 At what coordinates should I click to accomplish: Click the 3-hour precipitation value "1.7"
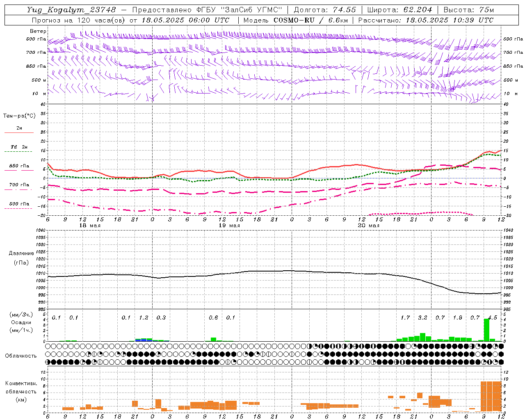[405, 317]
